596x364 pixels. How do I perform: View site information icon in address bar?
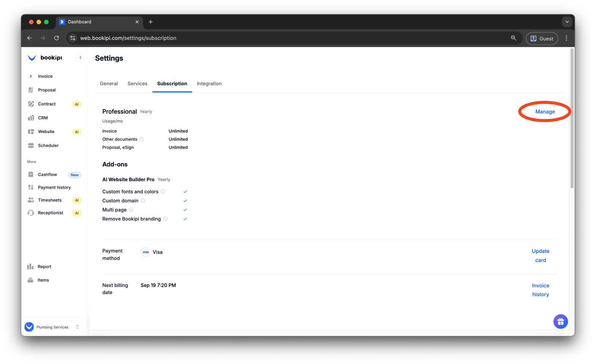tap(73, 38)
